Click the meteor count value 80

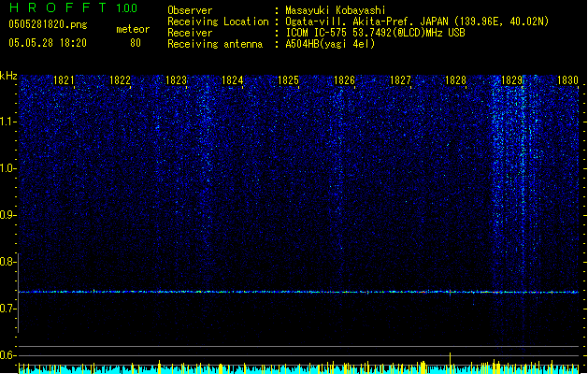coord(136,43)
